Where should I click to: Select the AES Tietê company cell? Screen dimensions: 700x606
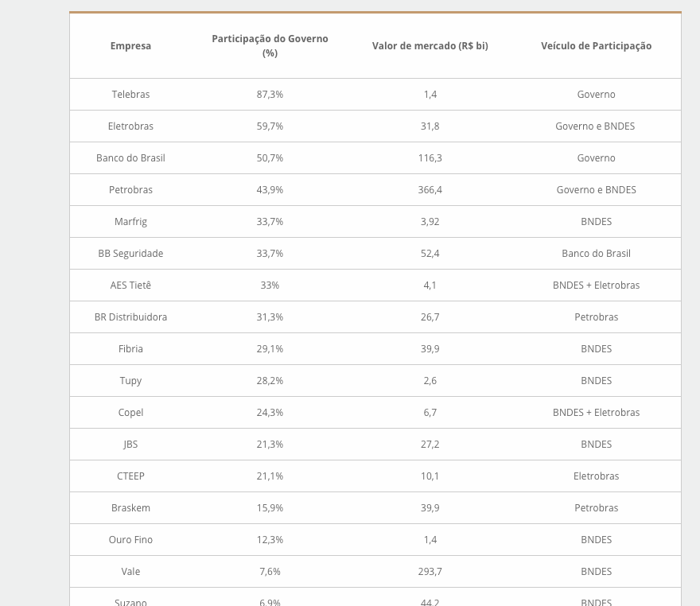click(130, 286)
